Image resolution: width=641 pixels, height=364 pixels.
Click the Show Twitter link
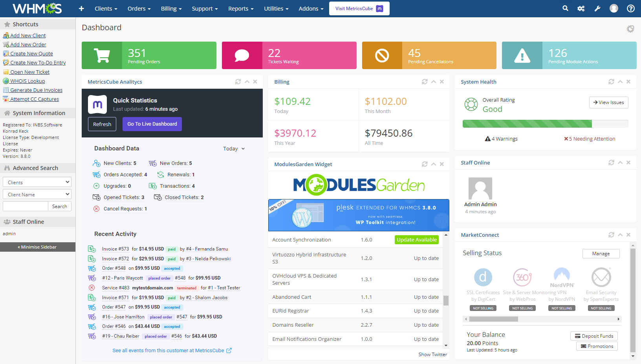[433, 355]
